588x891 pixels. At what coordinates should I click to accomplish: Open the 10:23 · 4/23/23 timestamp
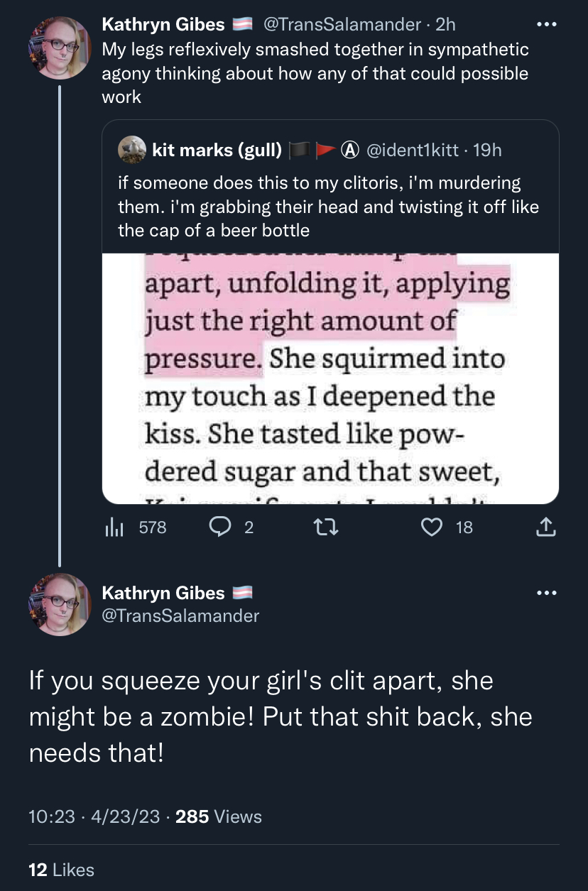(x=94, y=816)
